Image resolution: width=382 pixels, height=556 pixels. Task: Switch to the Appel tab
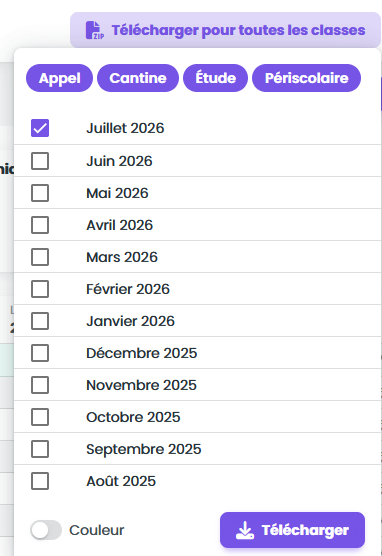click(60, 78)
